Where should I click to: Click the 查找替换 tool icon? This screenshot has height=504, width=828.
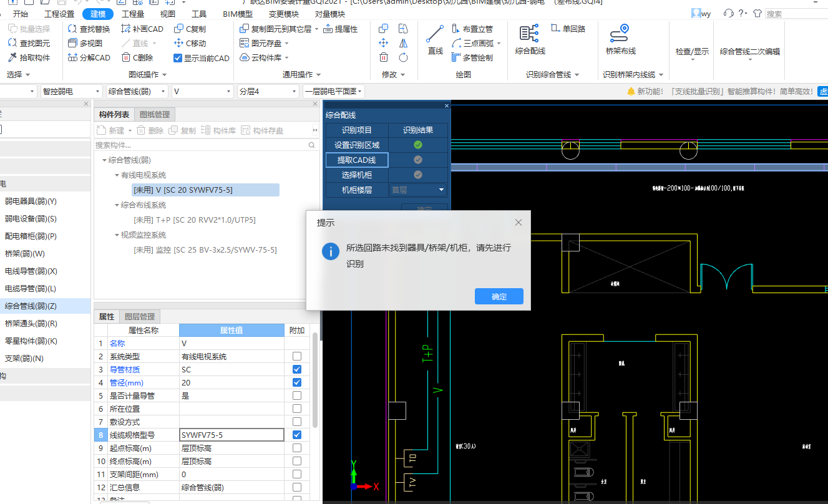pyautogui.click(x=73, y=29)
